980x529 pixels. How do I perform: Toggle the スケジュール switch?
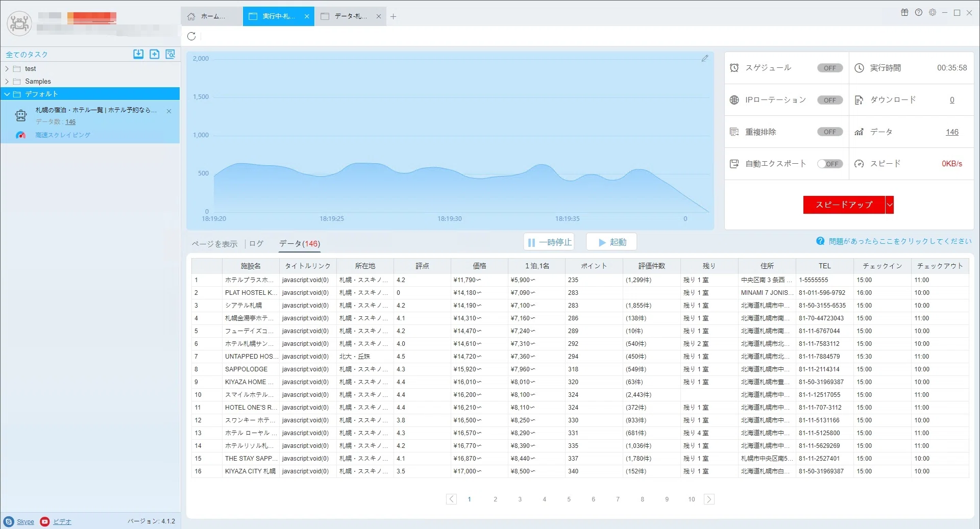(830, 68)
